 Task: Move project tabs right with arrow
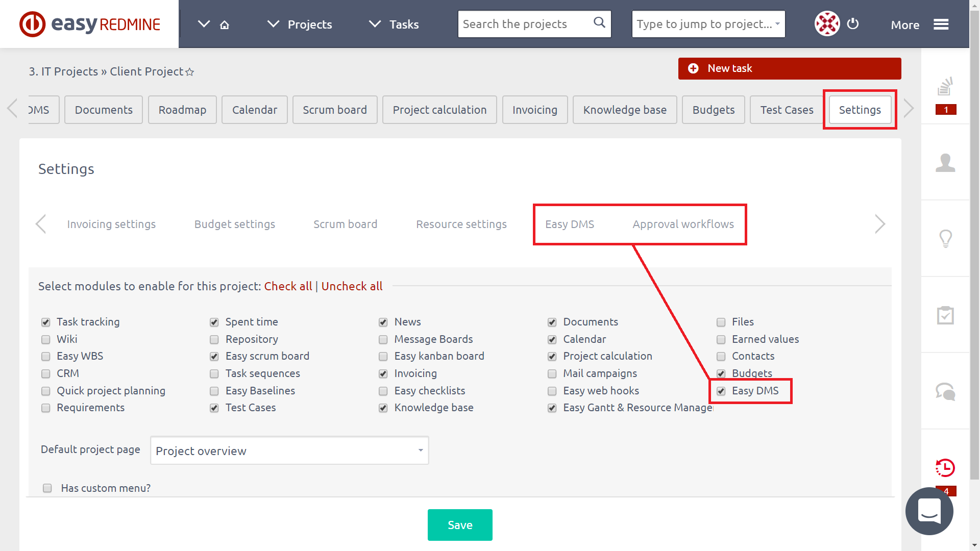coord(908,108)
